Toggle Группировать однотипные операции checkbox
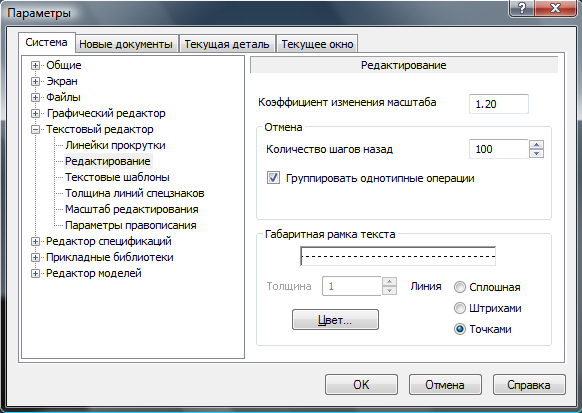582x413 pixels. pyautogui.click(x=274, y=178)
